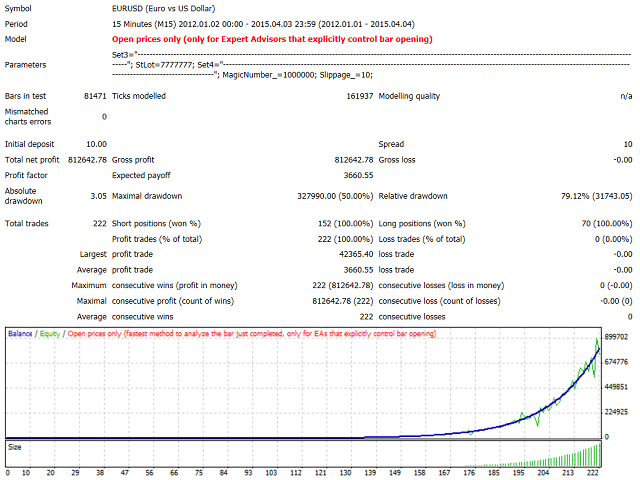Click the "204" trade number on x-axis
640x480 pixels.
pos(543,473)
